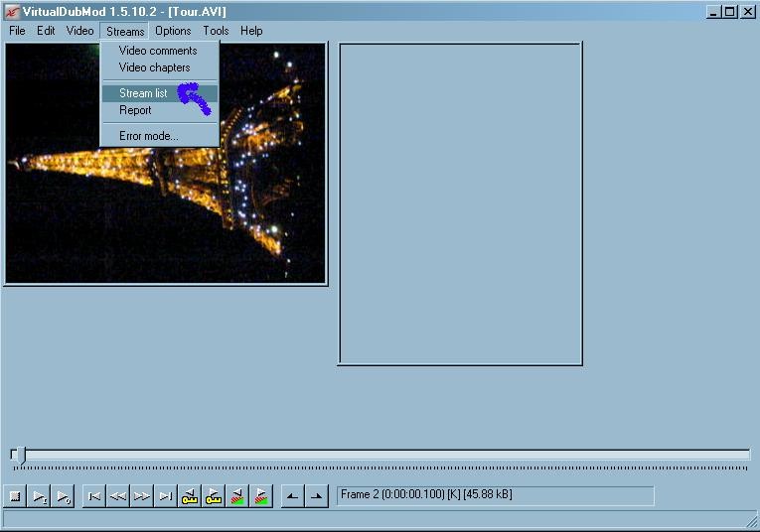Click the empty output video pane

coord(460,203)
